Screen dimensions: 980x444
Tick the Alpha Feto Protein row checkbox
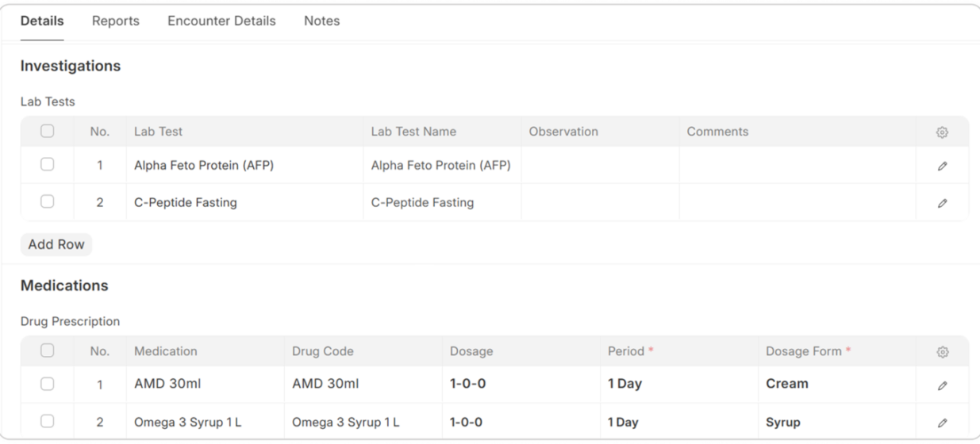tap(48, 164)
